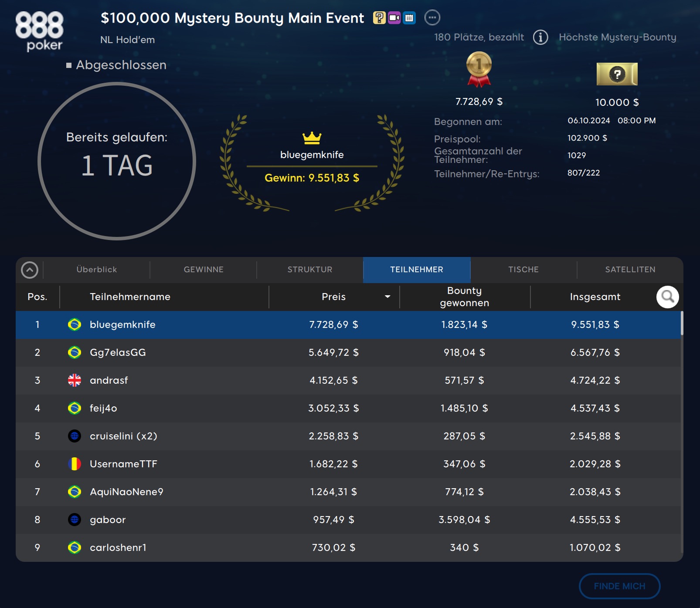Switch to the Überblick tab
The width and height of the screenshot is (700, 608).
click(96, 270)
